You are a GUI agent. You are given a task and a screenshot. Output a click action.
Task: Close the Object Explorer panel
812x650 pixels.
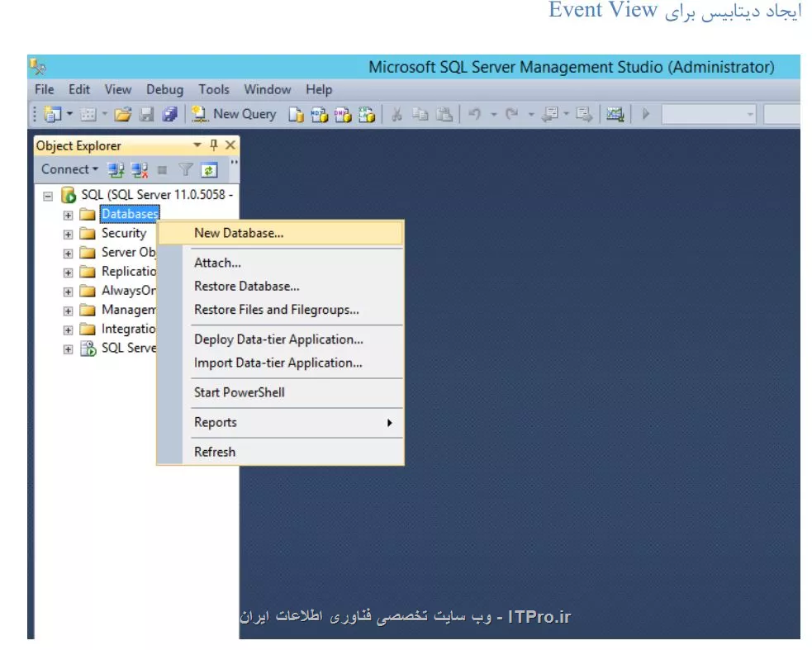click(x=230, y=145)
